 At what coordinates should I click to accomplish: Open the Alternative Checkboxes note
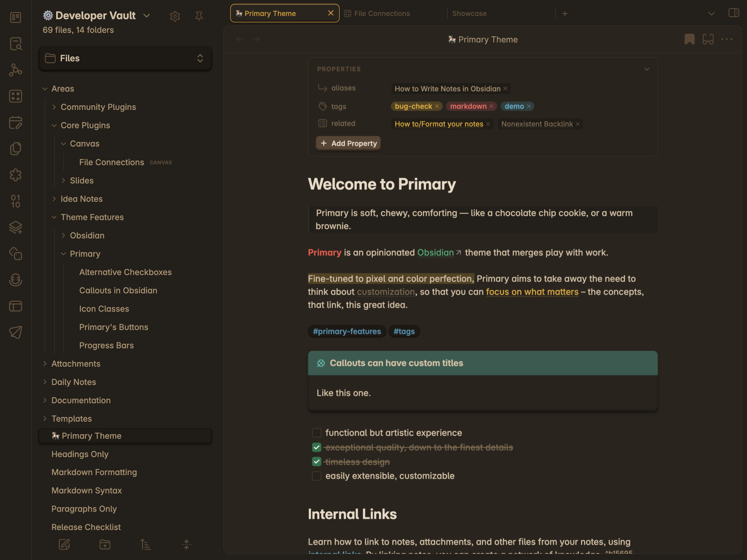coord(125,272)
